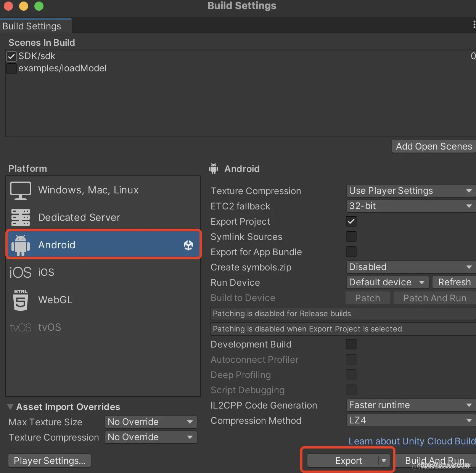The image size is (476, 473).
Task: Uncheck the SDK/sdk scene checkbox
Action: [11, 56]
